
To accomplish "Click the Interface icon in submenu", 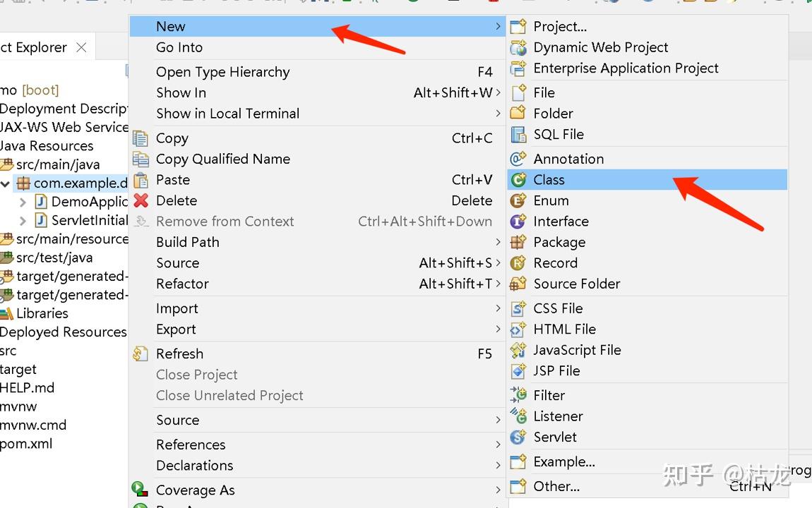I will coord(518,222).
